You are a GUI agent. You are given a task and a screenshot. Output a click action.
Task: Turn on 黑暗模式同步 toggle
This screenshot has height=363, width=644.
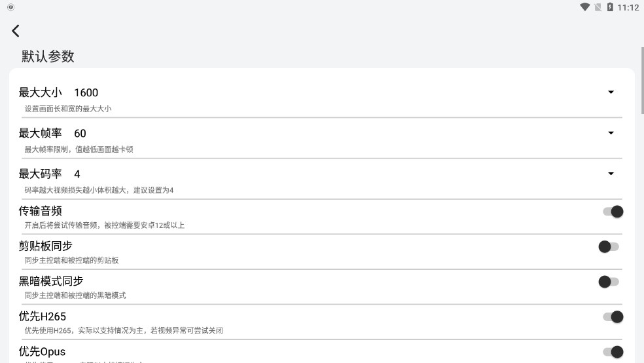(x=609, y=282)
